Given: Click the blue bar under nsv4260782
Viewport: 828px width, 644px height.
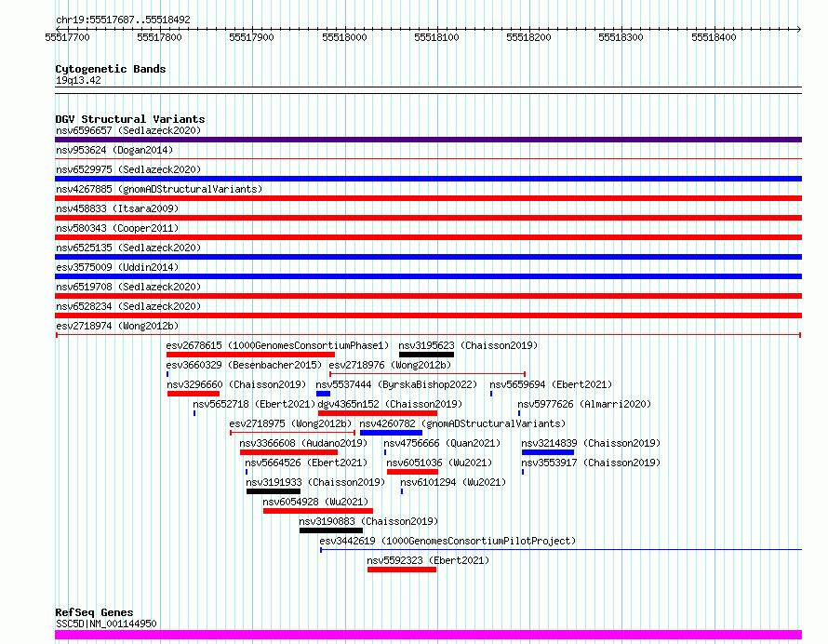Looking at the screenshot, I should pyautogui.click(x=391, y=433).
